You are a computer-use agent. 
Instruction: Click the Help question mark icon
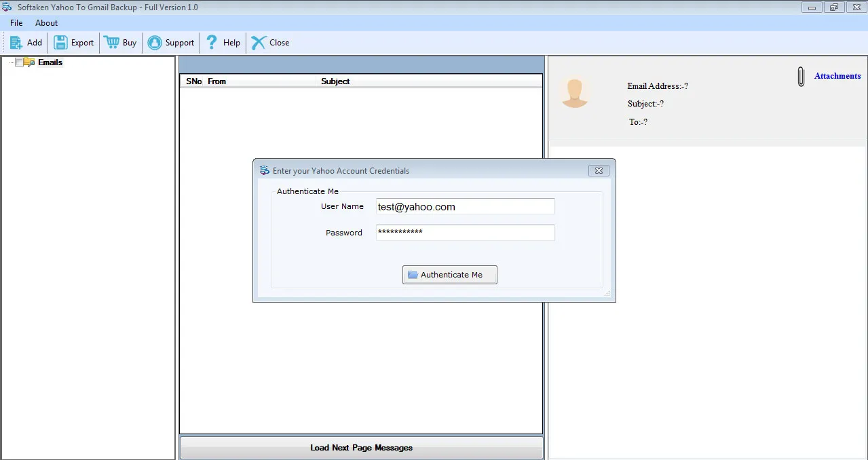click(212, 43)
